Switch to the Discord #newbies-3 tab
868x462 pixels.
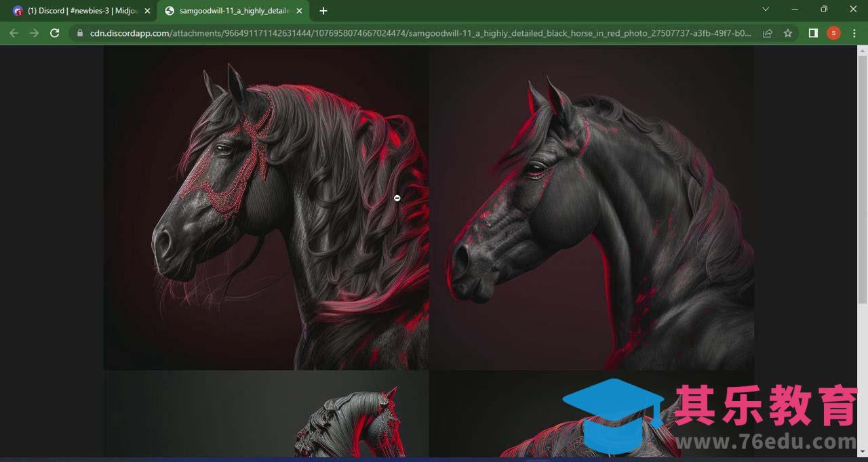78,11
